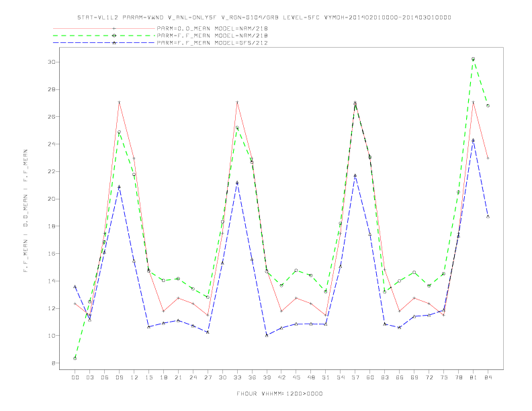The height and width of the screenshot is (411, 532).
Task: Click the x-axis tick label 63
Action: [385, 377]
